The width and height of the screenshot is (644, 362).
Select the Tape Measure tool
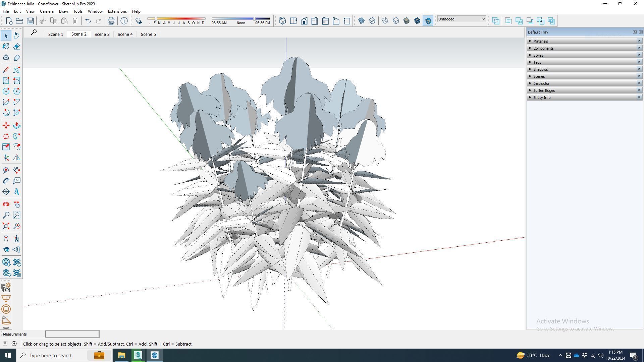pyautogui.click(x=6, y=170)
